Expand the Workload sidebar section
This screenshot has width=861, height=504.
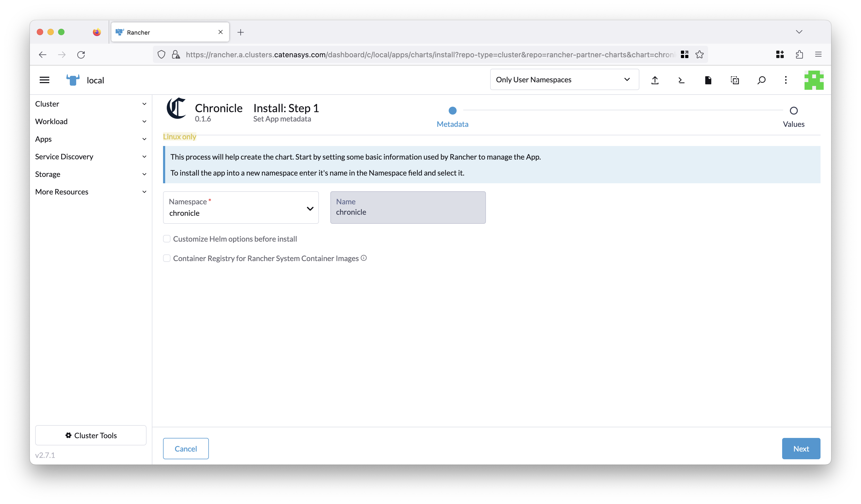coord(91,121)
